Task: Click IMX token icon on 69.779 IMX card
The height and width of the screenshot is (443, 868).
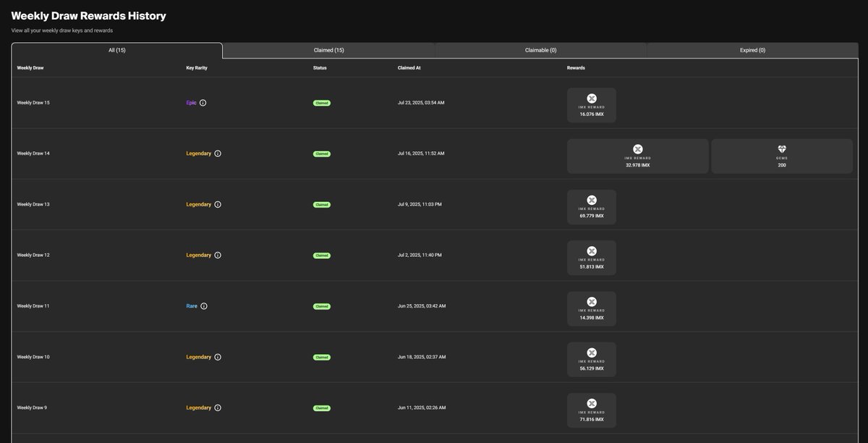Action: point(592,200)
